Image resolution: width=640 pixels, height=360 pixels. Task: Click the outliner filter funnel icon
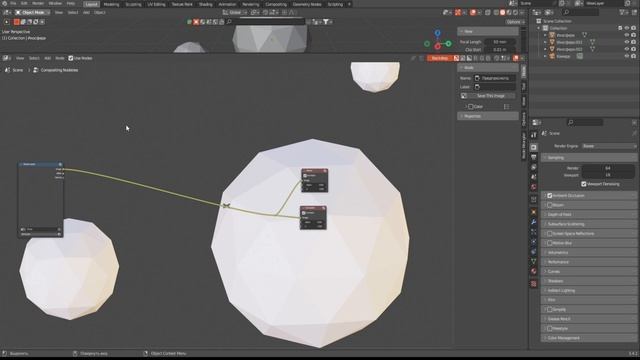[x=622, y=13]
